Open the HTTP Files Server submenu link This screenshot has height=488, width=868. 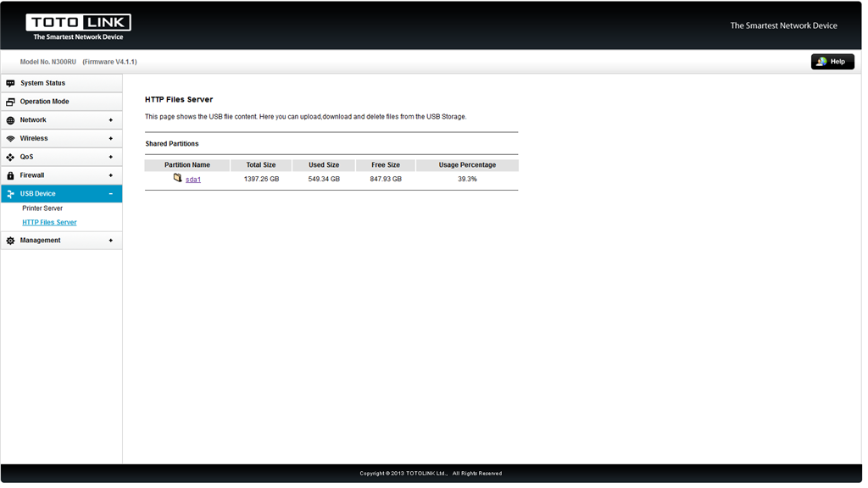pos(49,223)
